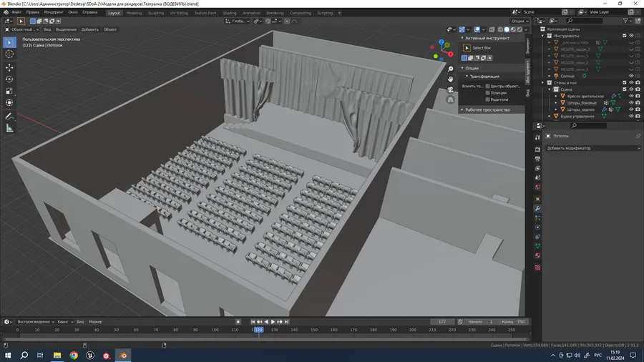Enable the Позиции checkbox
644x362 pixels.
pos(487,93)
